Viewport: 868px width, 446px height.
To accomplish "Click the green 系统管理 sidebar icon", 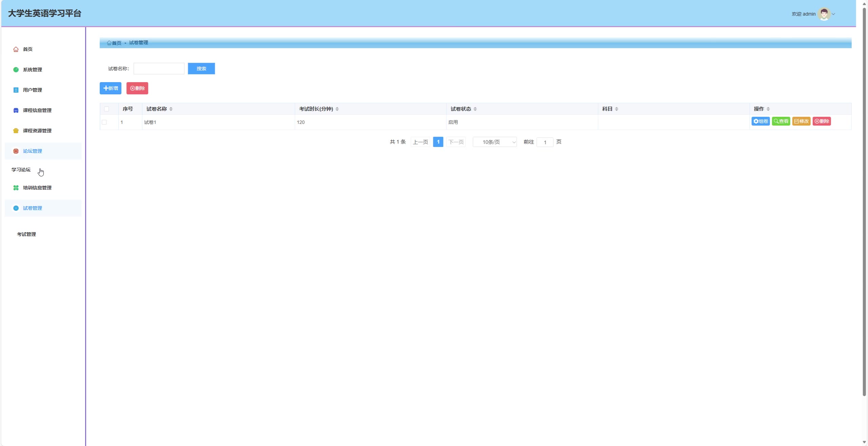I will click(16, 70).
